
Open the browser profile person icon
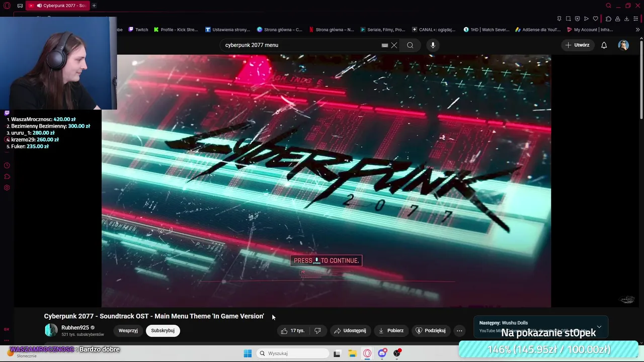coord(617,19)
